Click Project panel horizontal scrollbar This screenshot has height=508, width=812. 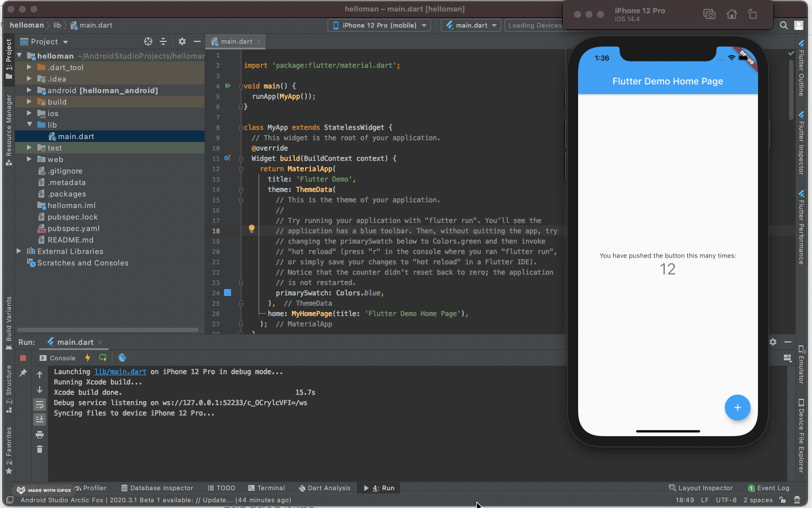(x=107, y=330)
